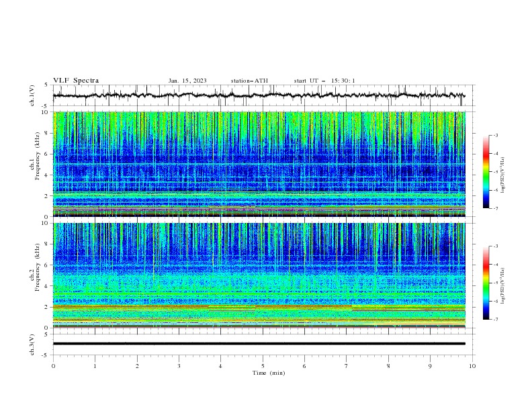
Task: Click the ch.3 flat black voltage trace
Action: 259,344
